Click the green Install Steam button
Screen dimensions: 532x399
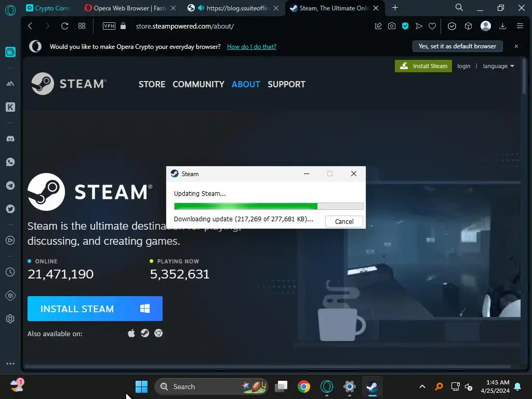pos(423,66)
